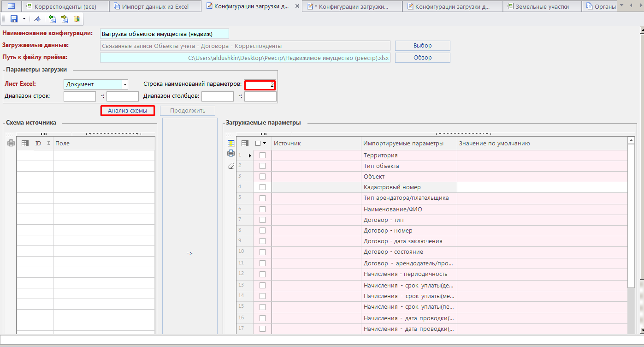Click the Источник column header

coord(316,144)
